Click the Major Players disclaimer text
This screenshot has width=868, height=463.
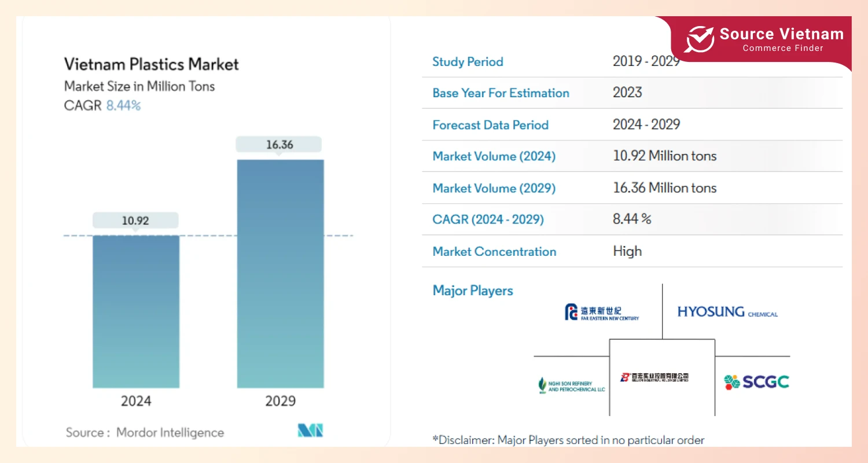(x=568, y=440)
